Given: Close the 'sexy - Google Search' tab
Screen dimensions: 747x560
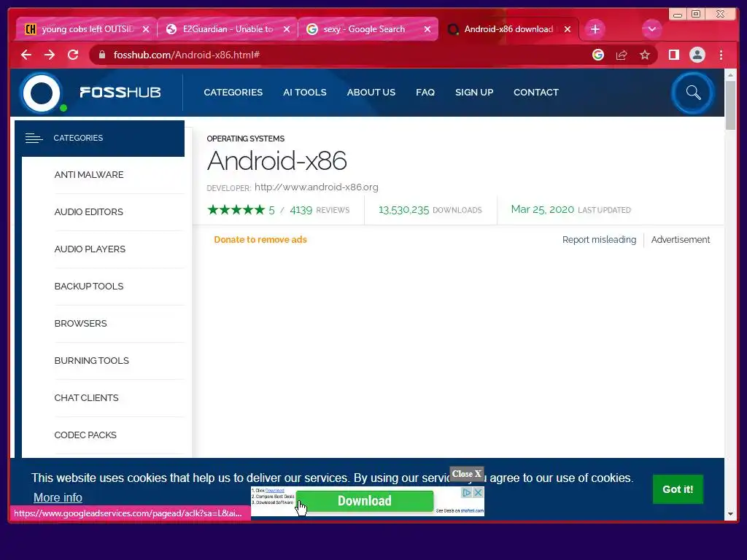Looking at the screenshot, I should 427,29.
